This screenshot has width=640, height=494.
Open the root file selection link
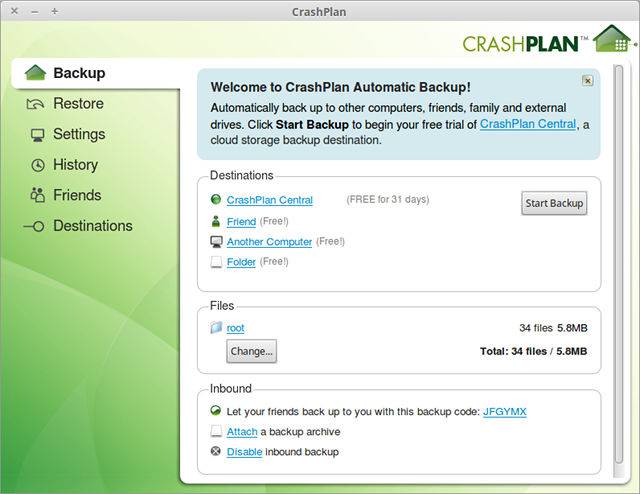point(235,328)
